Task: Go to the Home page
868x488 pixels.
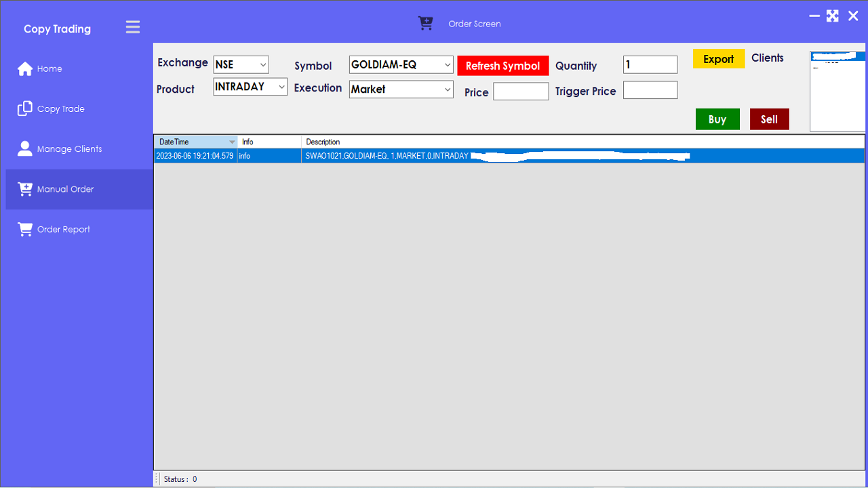Action: pos(79,68)
